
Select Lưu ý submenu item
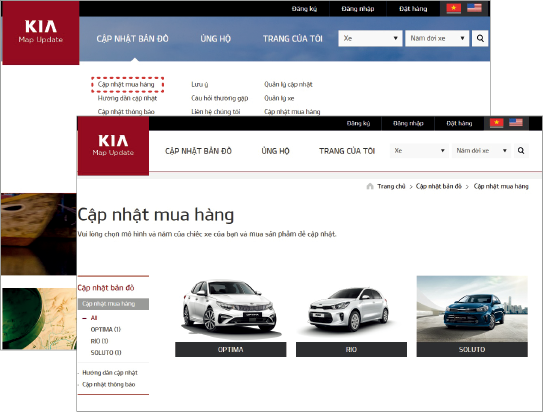pos(200,84)
